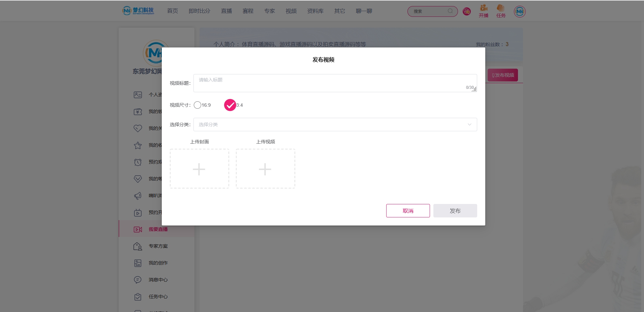
Task: Click the 取消 cancel button
Action: (408, 210)
